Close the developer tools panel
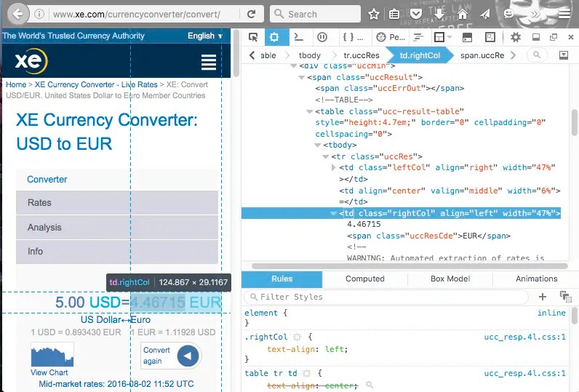Viewport: 579px width, 392px height. pos(571,37)
